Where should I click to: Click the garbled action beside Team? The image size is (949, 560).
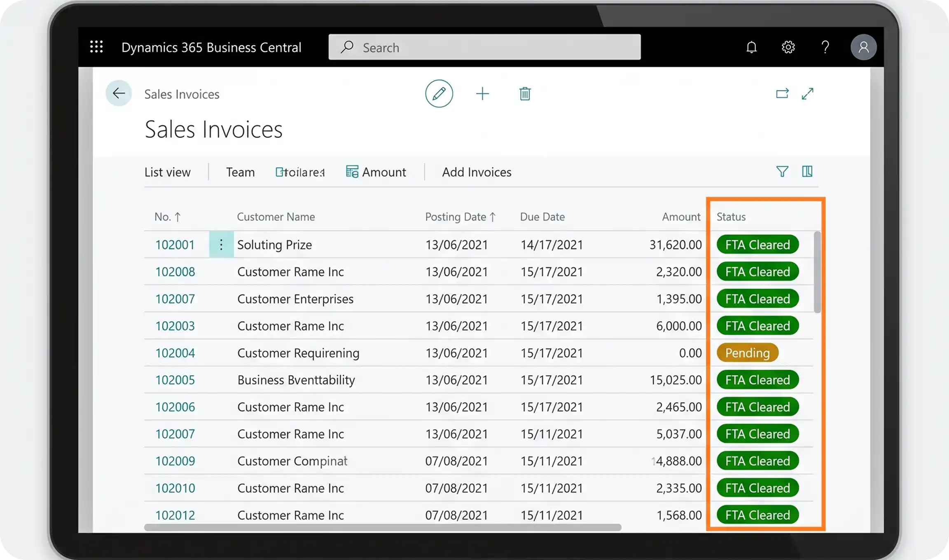(x=300, y=172)
